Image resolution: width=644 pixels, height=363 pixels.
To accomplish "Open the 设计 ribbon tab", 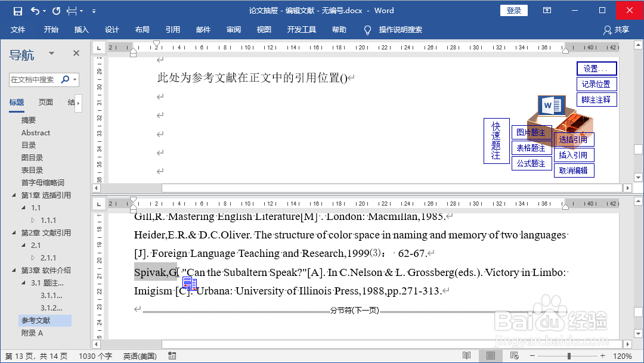I will [112, 30].
